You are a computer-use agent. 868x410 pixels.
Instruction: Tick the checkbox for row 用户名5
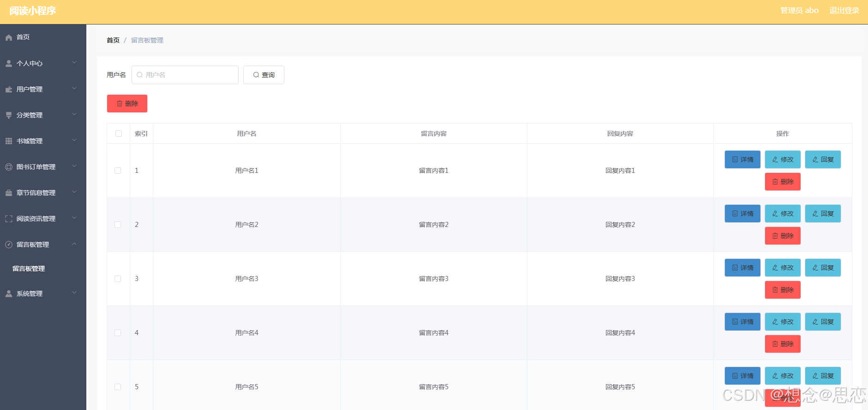[118, 387]
